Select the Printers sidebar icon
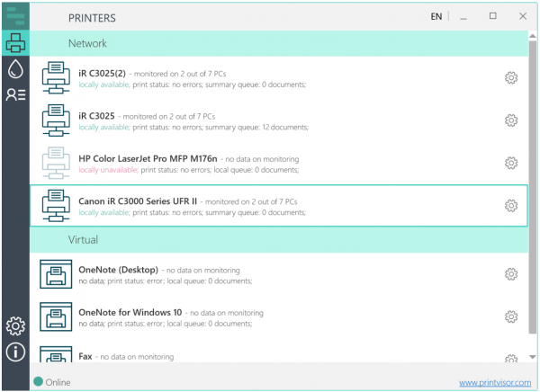This screenshot has width=540, height=392. coord(14,43)
